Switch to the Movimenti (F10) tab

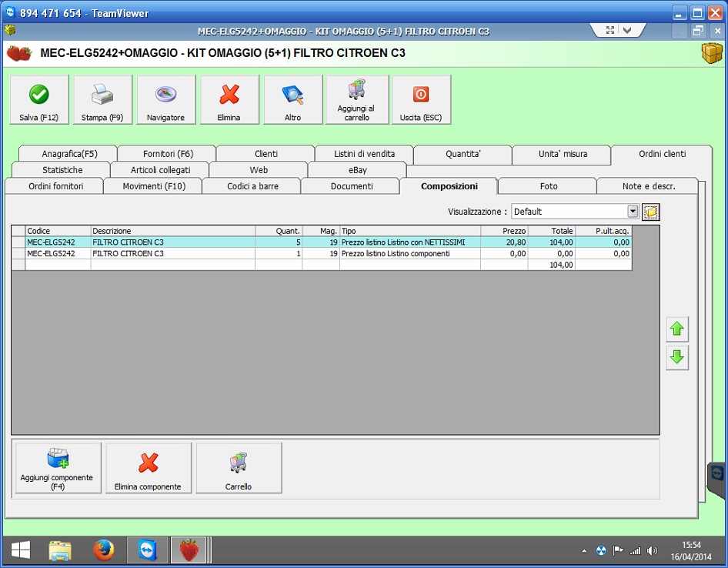coord(154,186)
